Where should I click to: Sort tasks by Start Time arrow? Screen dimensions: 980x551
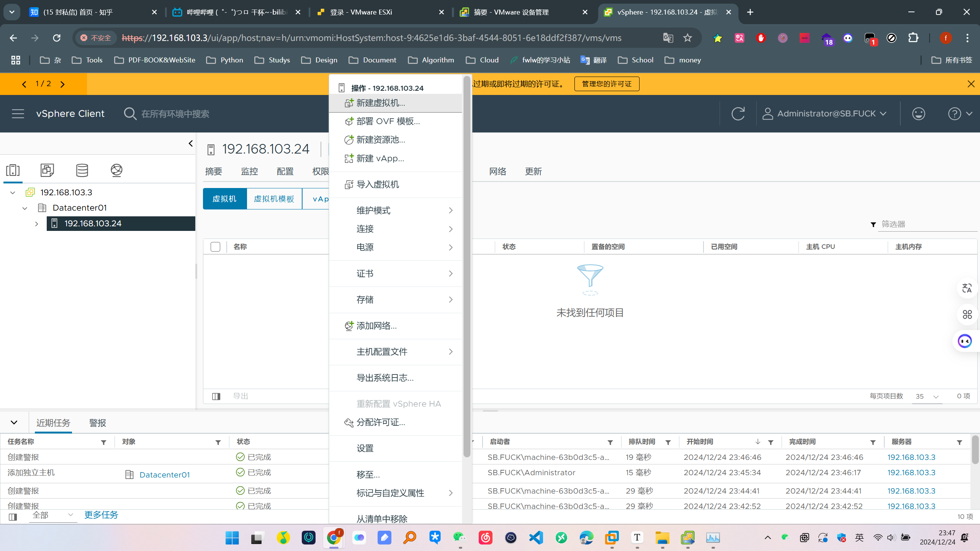757,442
